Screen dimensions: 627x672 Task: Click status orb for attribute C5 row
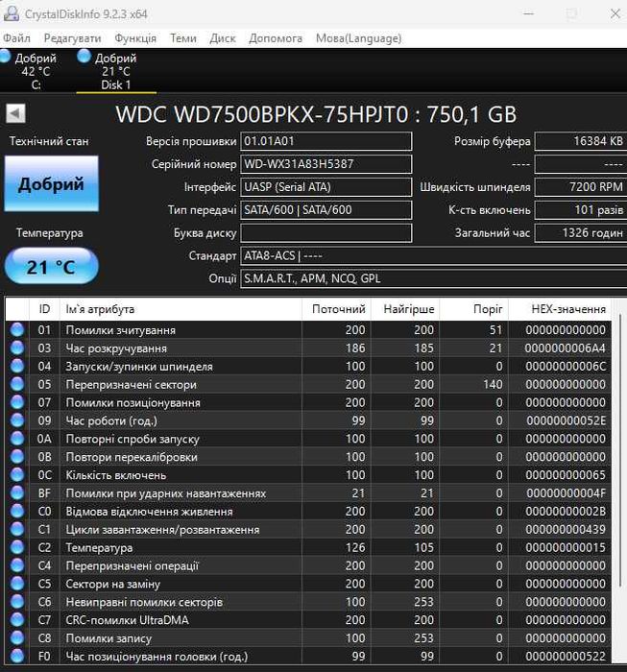(x=17, y=584)
